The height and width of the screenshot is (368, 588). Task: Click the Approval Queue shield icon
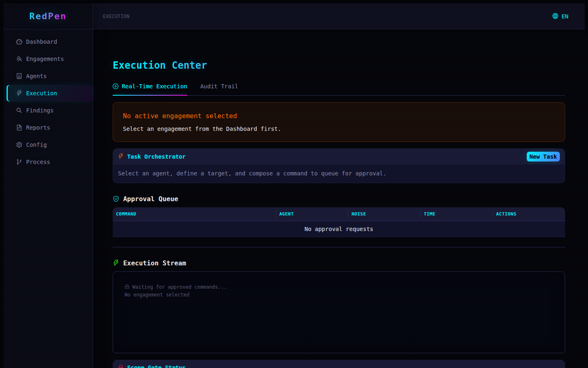(x=116, y=199)
